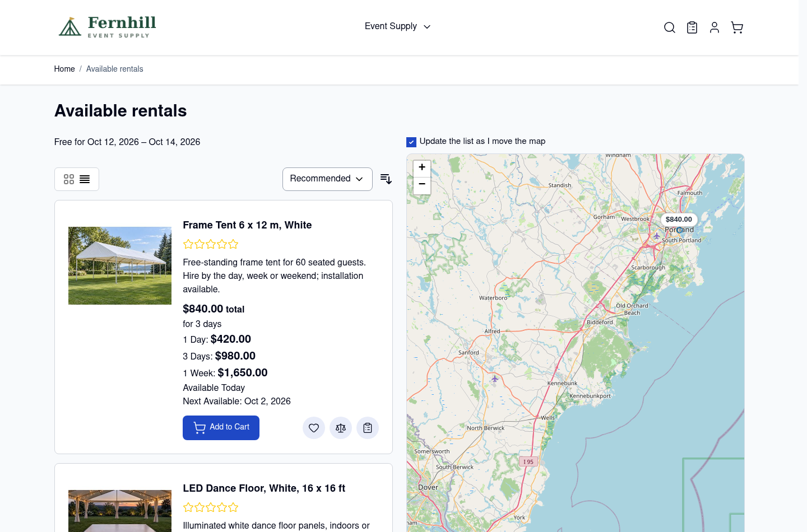Click the '$840.00 total' price text
The width and height of the screenshot is (807, 532).
(214, 309)
